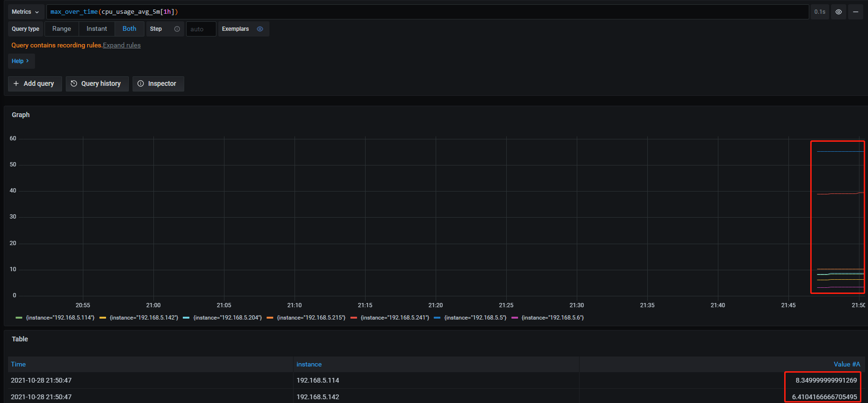Viewport: 868px width, 403px height.
Task: Open Query history
Action: pyautogui.click(x=97, y=83)
